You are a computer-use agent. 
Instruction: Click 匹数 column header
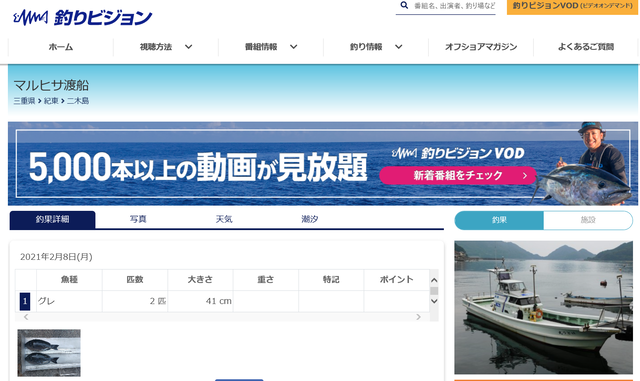point(135,280)
